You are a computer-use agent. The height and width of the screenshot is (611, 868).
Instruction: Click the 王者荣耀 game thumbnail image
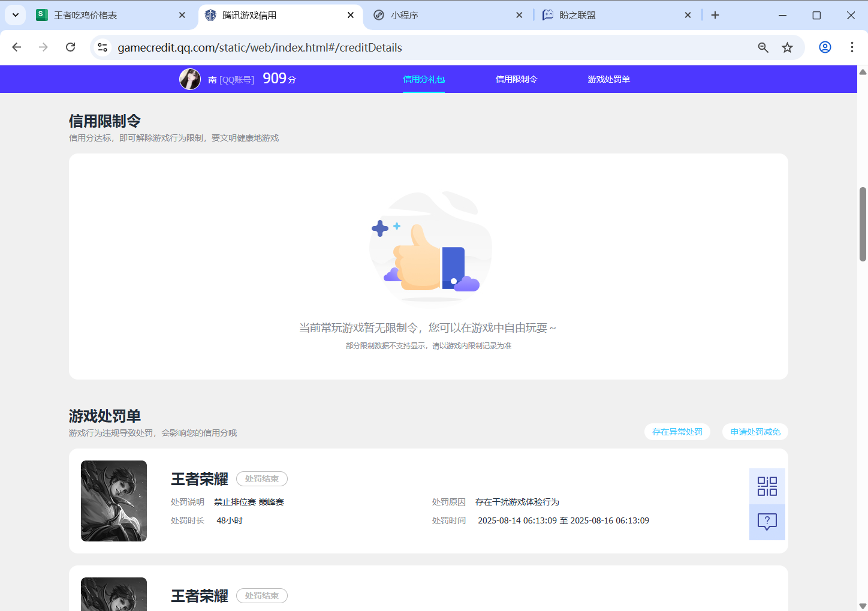click(x=113, y=501)
